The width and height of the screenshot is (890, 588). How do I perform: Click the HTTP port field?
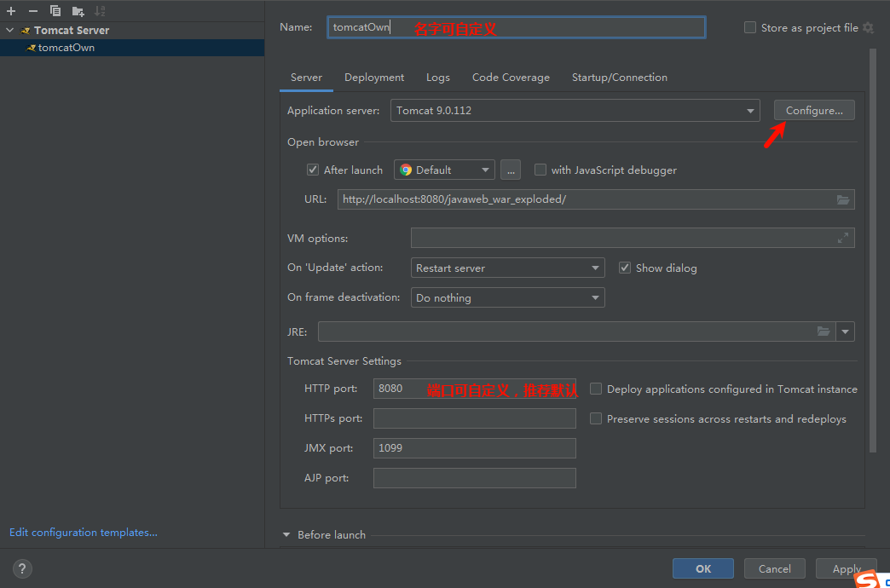475,389
